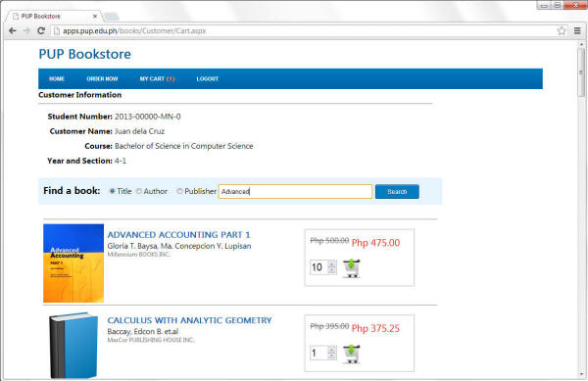Screen dimensions: 588x381
Task: Click the page vertical scrollbar thumb
Action: [x=581, y=71]
